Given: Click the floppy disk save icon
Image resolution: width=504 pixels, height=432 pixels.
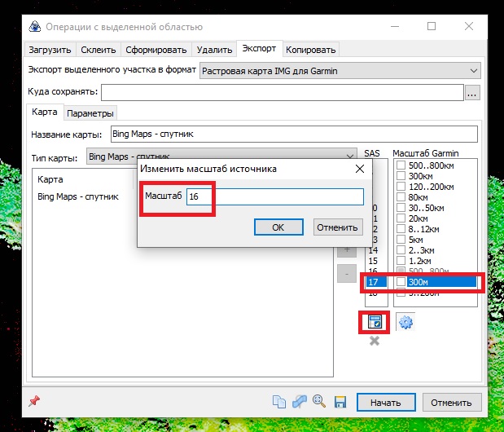Looking at the screenshot, I should coord(340,402).
